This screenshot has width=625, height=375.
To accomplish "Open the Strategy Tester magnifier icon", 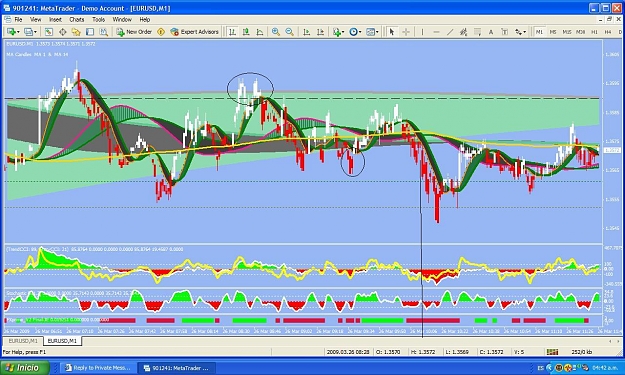I will coord(104,32).
